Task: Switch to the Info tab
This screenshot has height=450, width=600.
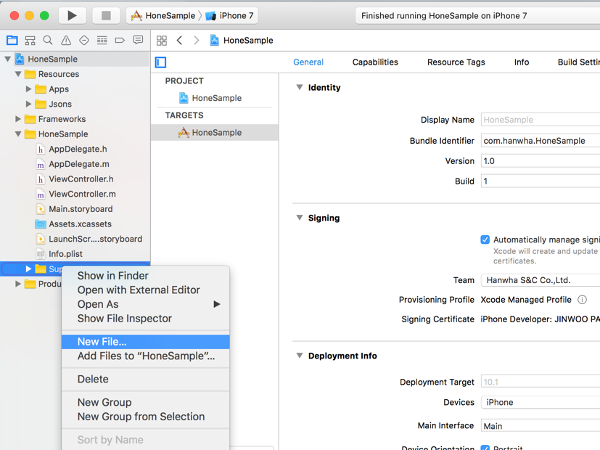Action: point(522,62)
